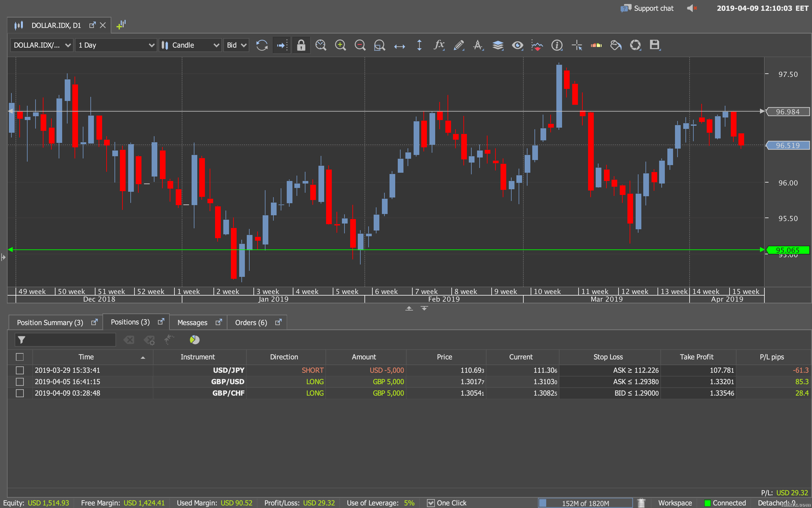
Task: Detach Position Summary panel
Action: point(94,322)
